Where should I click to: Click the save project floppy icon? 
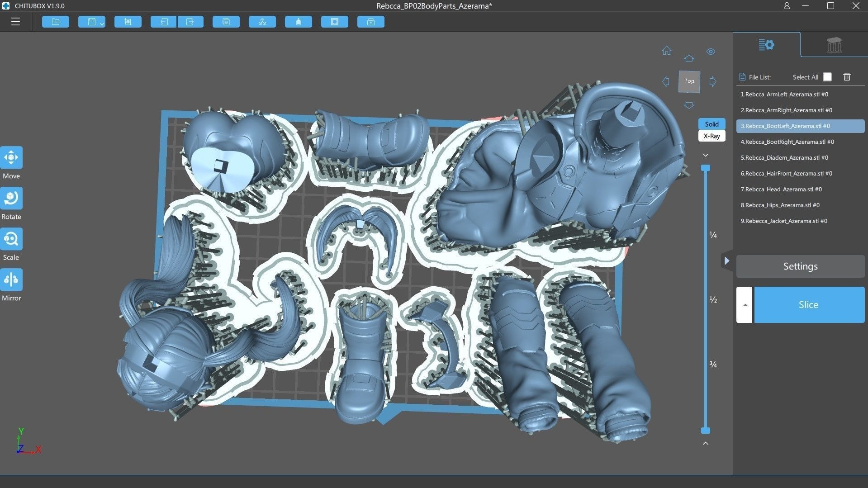coord(91,22)
